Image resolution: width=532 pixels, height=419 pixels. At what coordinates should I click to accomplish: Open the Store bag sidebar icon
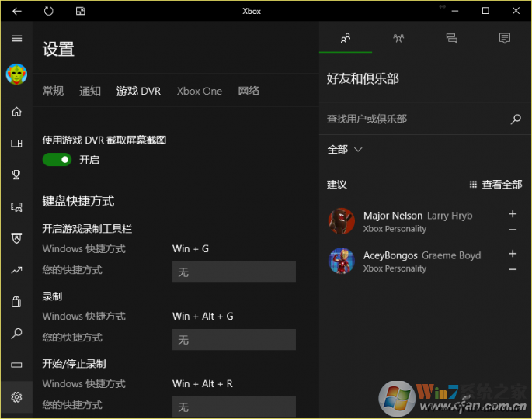click(16, 301)
